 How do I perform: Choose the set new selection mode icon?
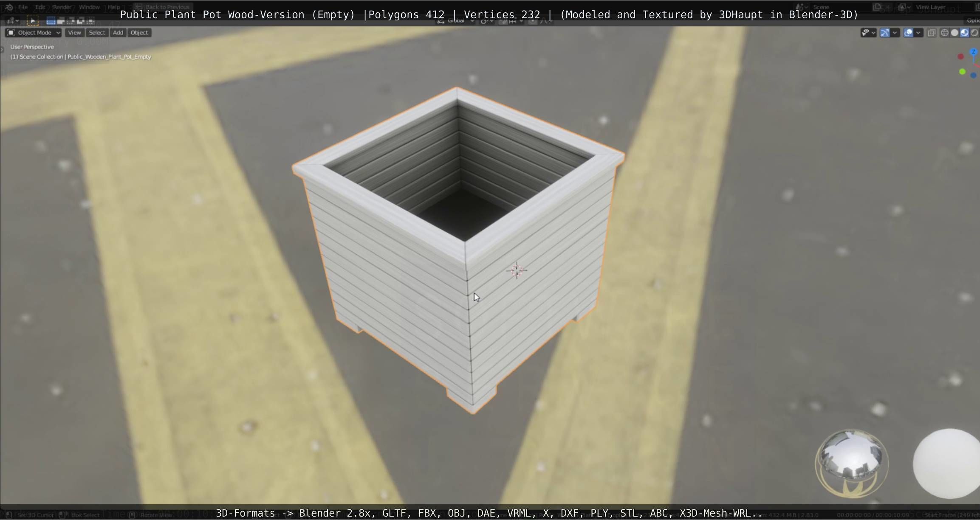[x=51, y=21]
